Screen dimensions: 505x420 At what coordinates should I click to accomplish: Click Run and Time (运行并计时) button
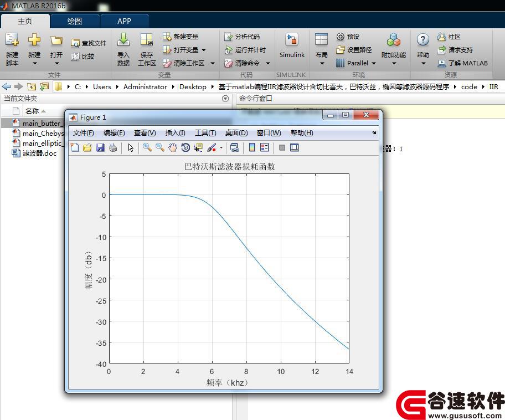pos(245,50)
